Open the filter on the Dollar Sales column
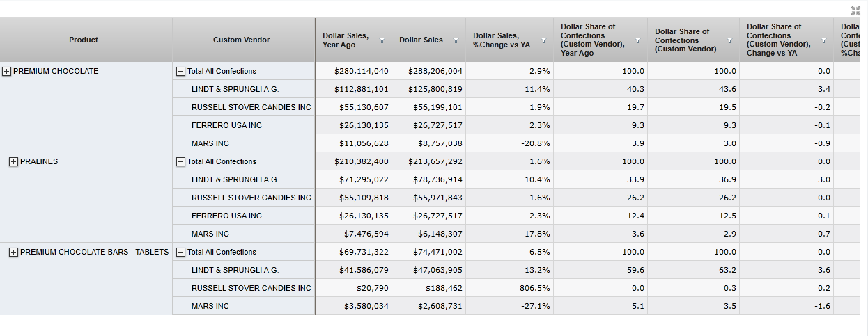868x336 pixels. click(x=456, y=40)
